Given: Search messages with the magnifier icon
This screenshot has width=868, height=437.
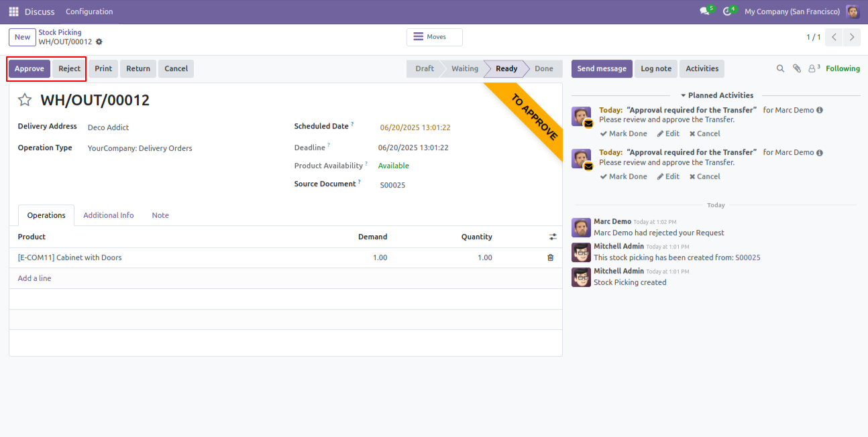Looking at the screenshot, I should click(780, 68).
